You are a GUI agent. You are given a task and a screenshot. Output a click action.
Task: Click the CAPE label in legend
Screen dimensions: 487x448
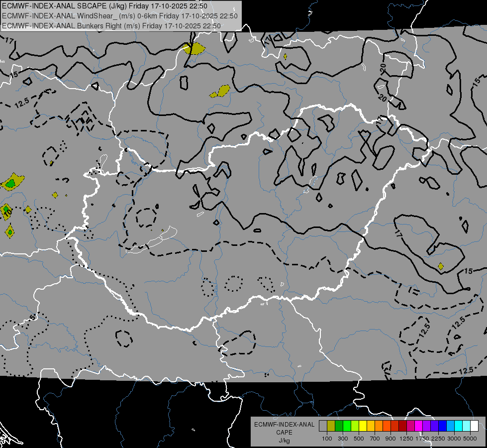point(284,433)
